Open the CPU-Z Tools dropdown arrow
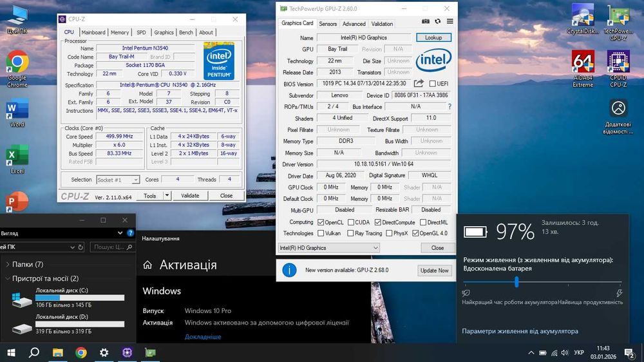The image size is (644, 362). [x=167, y=196]
